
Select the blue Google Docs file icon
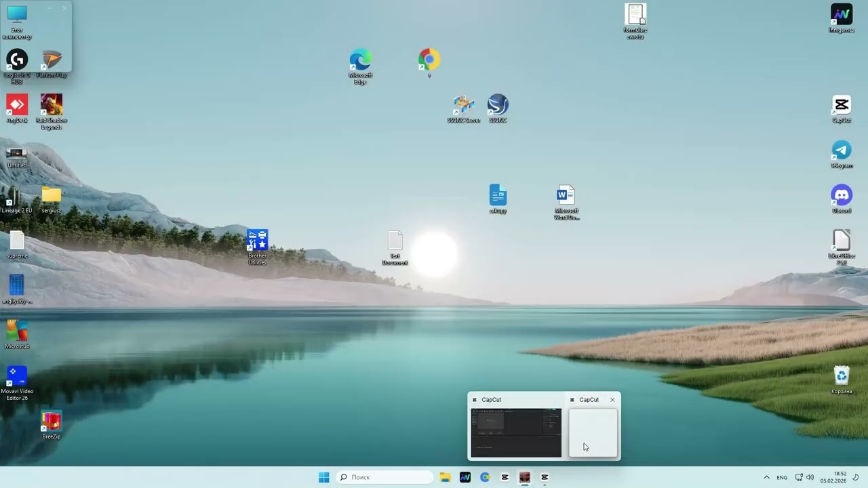tap(498, 199)
